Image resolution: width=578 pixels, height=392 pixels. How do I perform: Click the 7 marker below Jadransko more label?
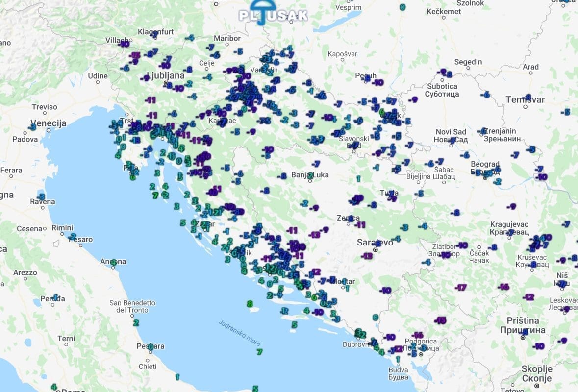[259, 352]
